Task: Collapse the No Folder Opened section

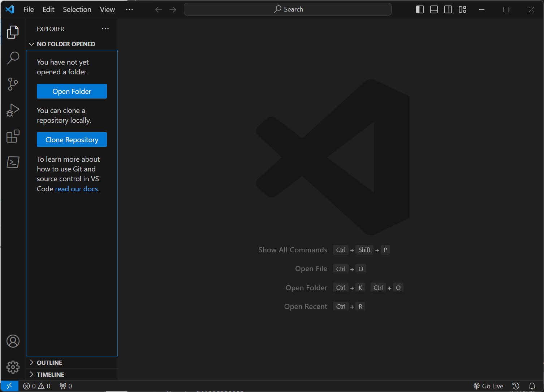Action: (72, 44)
